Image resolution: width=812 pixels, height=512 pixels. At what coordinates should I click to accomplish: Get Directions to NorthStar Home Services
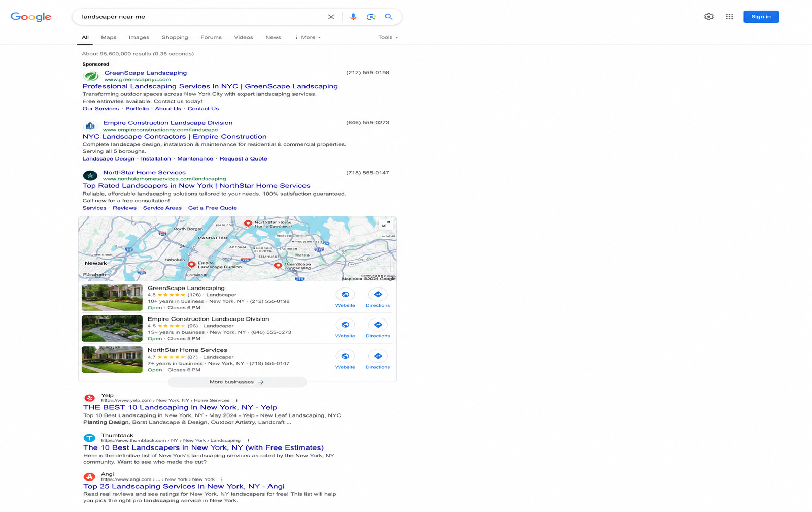tap(378, 356)
